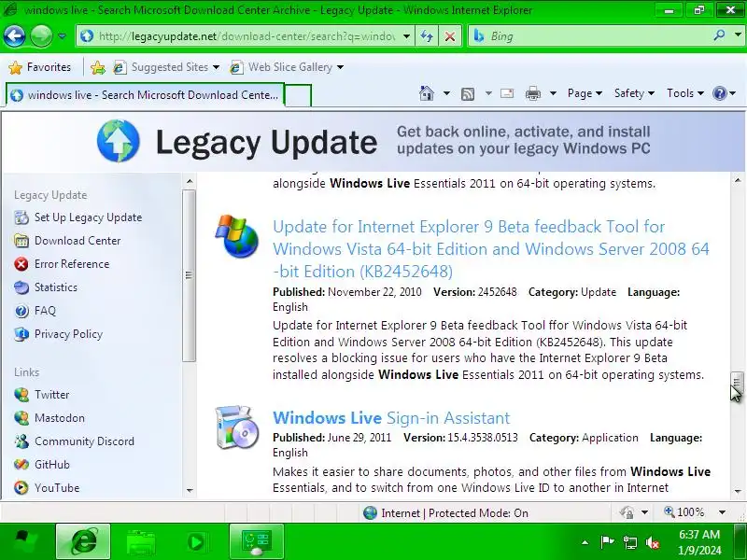Open Suggested Sites in Favorites bar
747x560 pixels.
coord(166,67)
